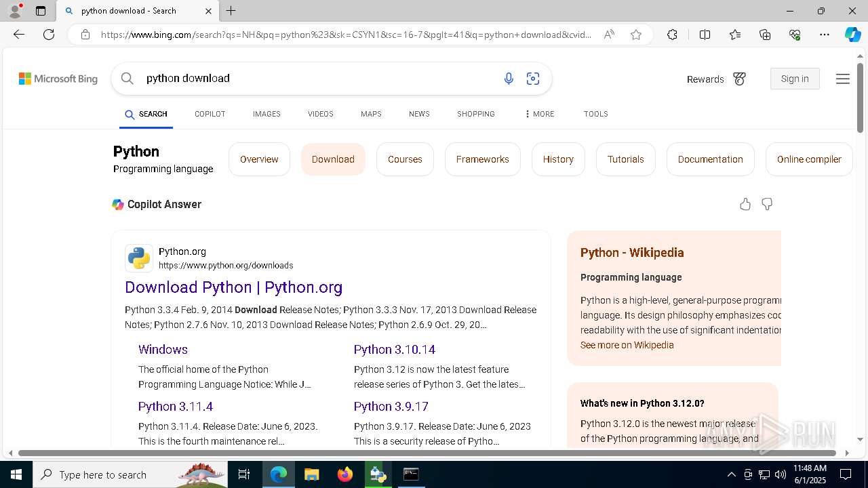Open Task View in taskbar
Screen dimensions: 868x488
[x=244, y=474]
